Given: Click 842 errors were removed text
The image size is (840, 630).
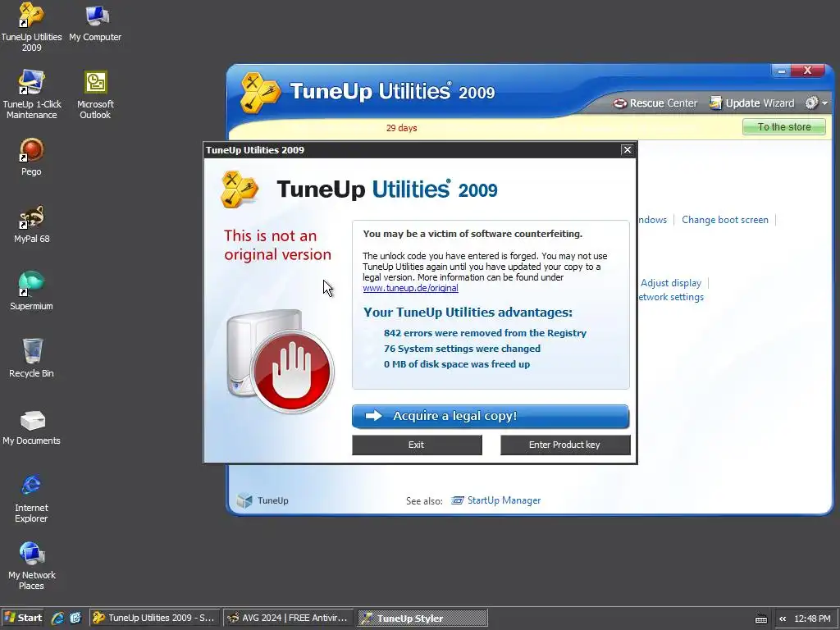Looking at the screenshot, I should [x=485, y=333].
